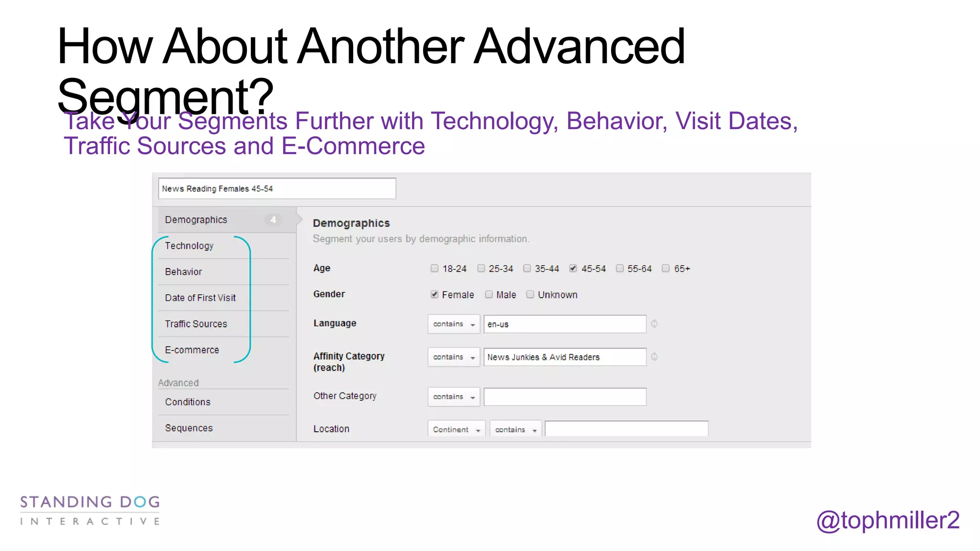Open the Technology section

tap(223, 246)
